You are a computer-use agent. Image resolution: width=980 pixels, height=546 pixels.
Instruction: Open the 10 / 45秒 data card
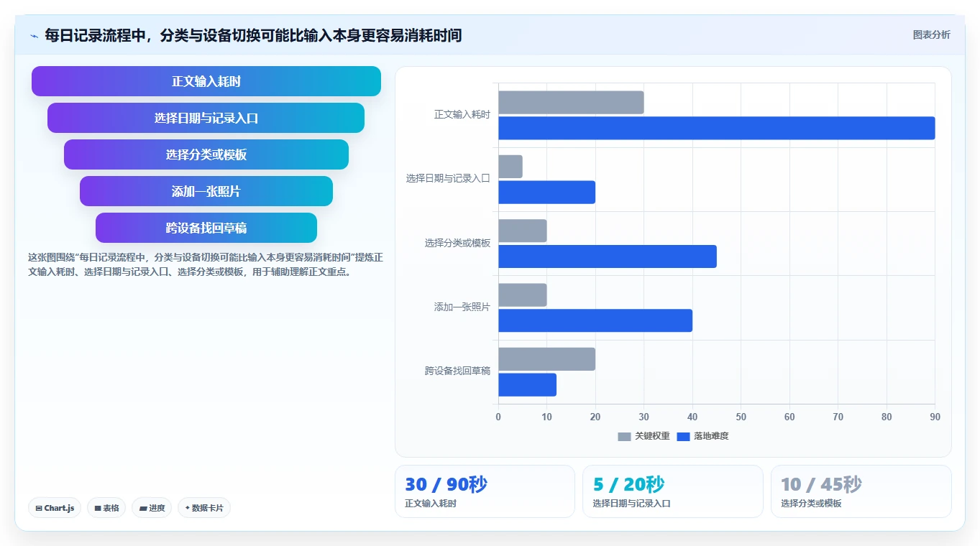(861, 491)
